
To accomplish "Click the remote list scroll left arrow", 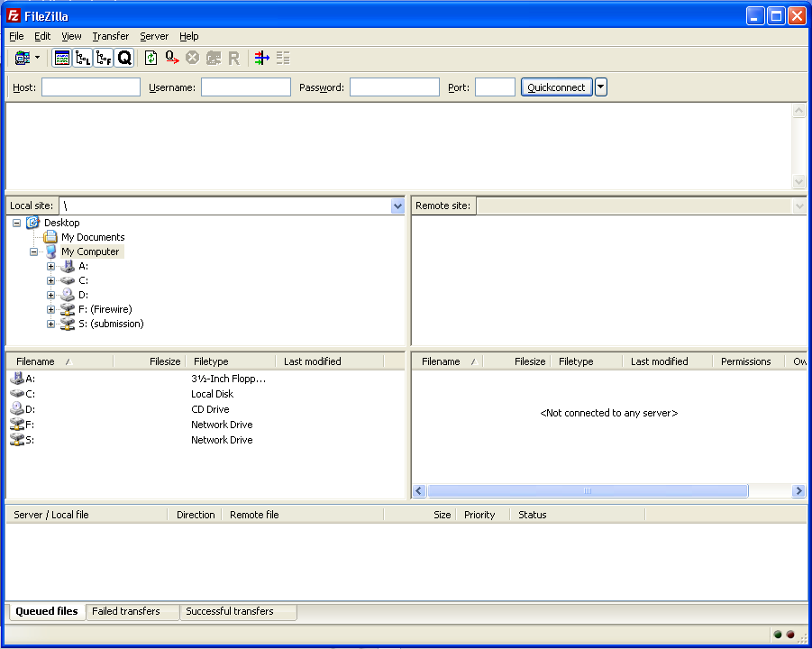I will coord(419,490).
